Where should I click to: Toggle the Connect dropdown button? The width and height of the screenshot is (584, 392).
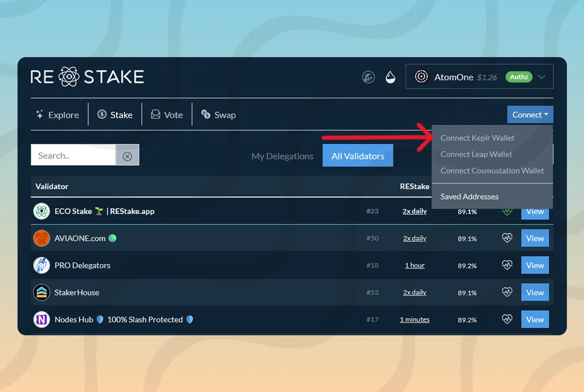(530, 115)
